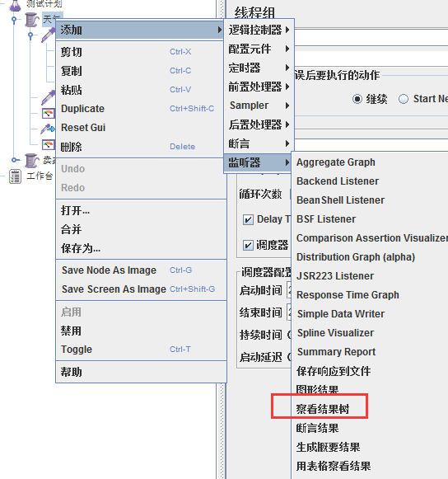The height and width of the screenshot is (479, 448).
Task: Expand the 定时器 submenu
Action: (259, 68)
